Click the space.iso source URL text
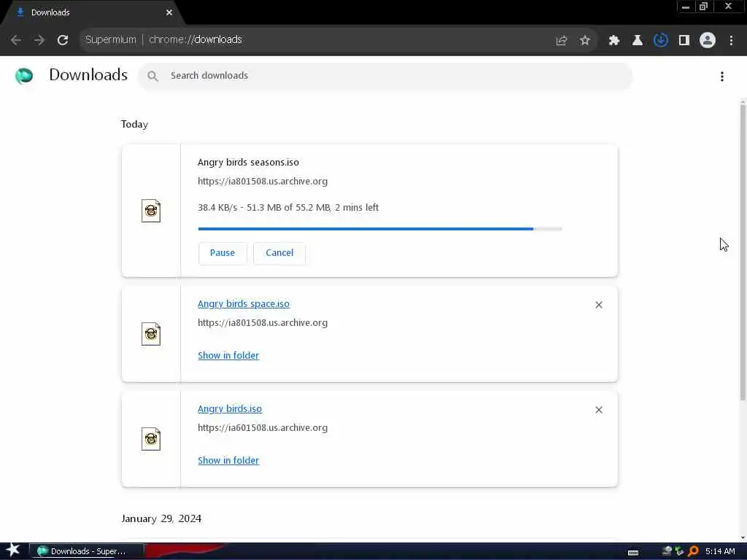Screen dimensions: 747x560 point(263,323)
